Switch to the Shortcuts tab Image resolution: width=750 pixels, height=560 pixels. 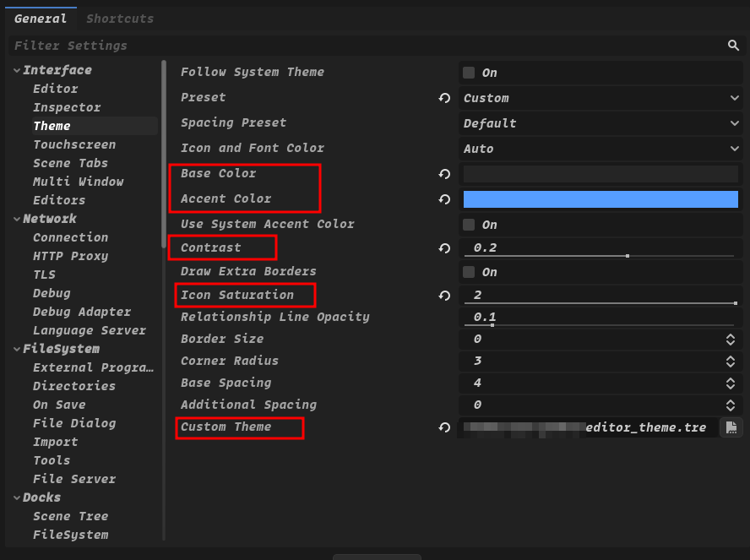pyautogui.click(x=120, y=19)
